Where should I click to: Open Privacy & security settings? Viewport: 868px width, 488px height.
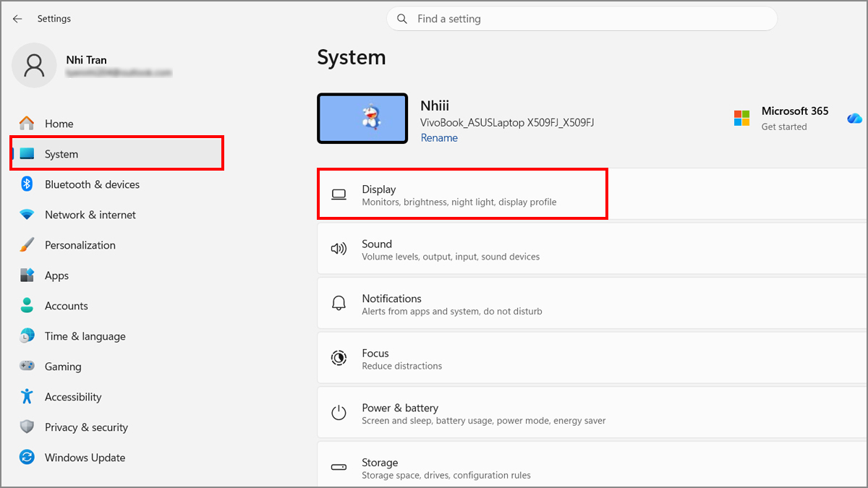coord(117,427)
